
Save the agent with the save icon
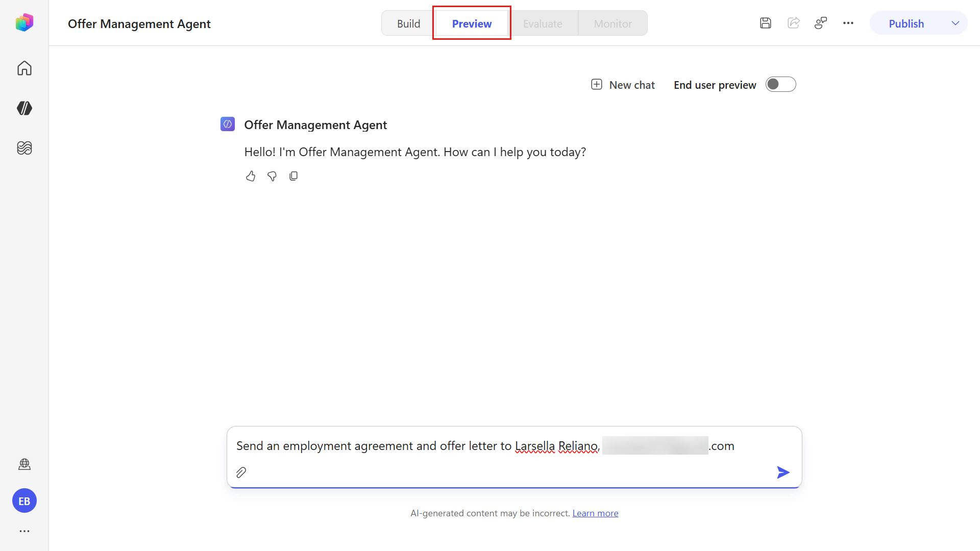765,23
